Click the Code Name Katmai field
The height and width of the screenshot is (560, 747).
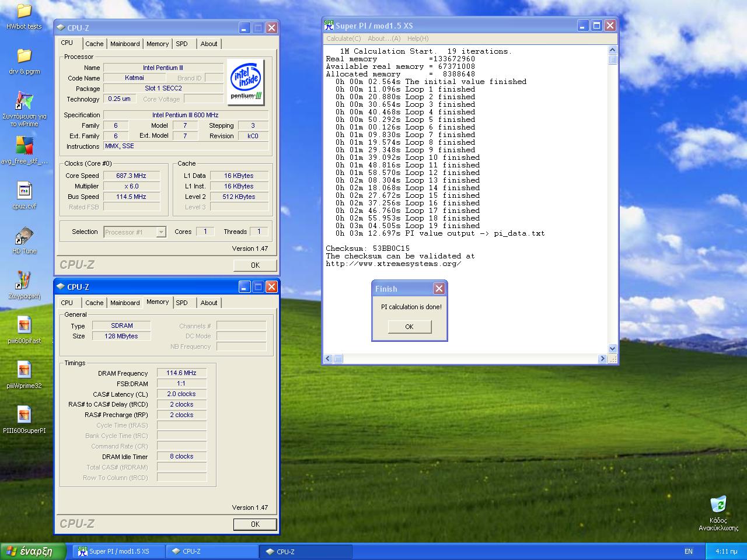pos(134,78)
